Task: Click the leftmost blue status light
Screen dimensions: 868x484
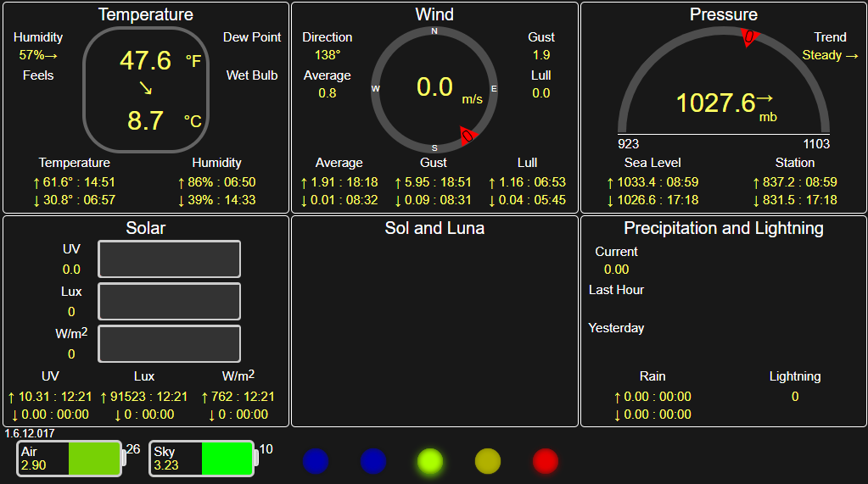Action: pyautogui.click(x=316, y=460)
